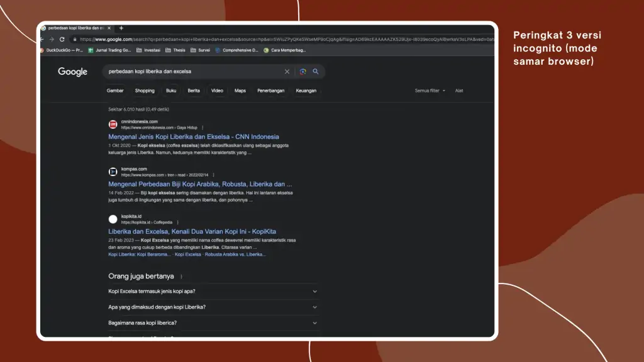This screenshot has width=644, height=362.
Task: Switch to the Berita search tab
Action: click(194, 90)
